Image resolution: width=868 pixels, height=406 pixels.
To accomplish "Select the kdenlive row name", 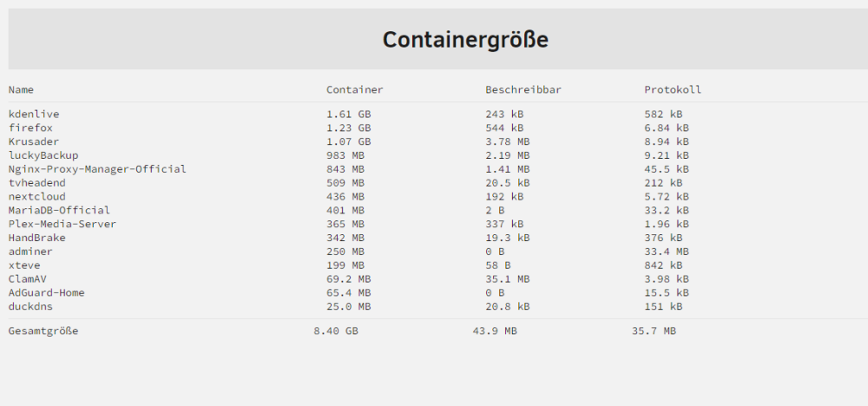I will tap(34, 115).
